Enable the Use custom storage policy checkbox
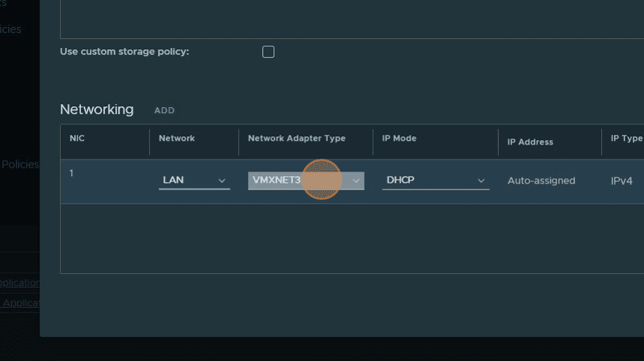 tap(268, 52)
